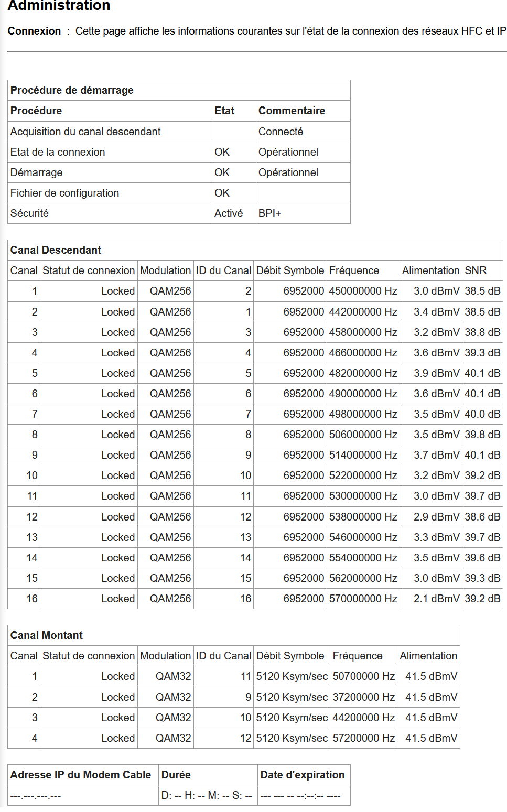
Task: Click the frequency cell "562000000 Hz"
Action: click(x=363, y=578)
